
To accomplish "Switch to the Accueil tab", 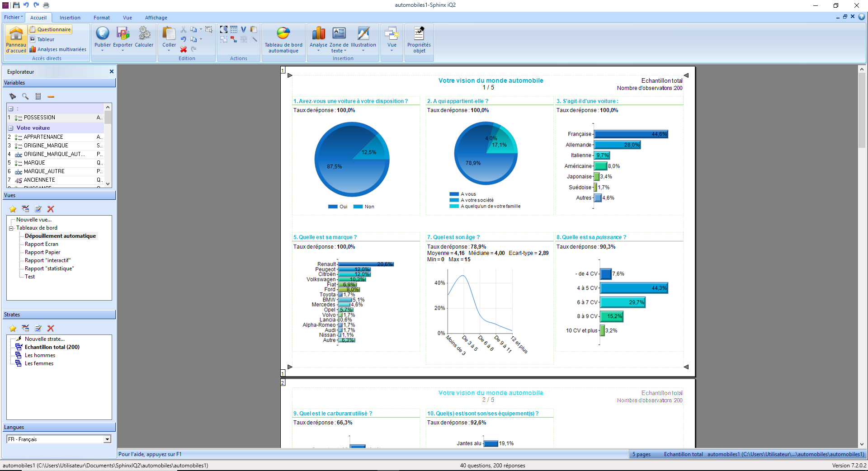I will (38, 18).
